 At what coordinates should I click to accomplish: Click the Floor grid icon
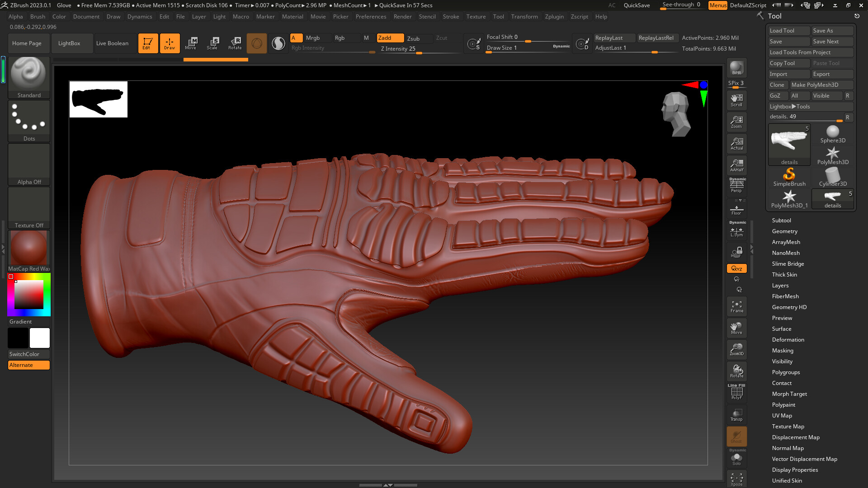coord(736,210)
